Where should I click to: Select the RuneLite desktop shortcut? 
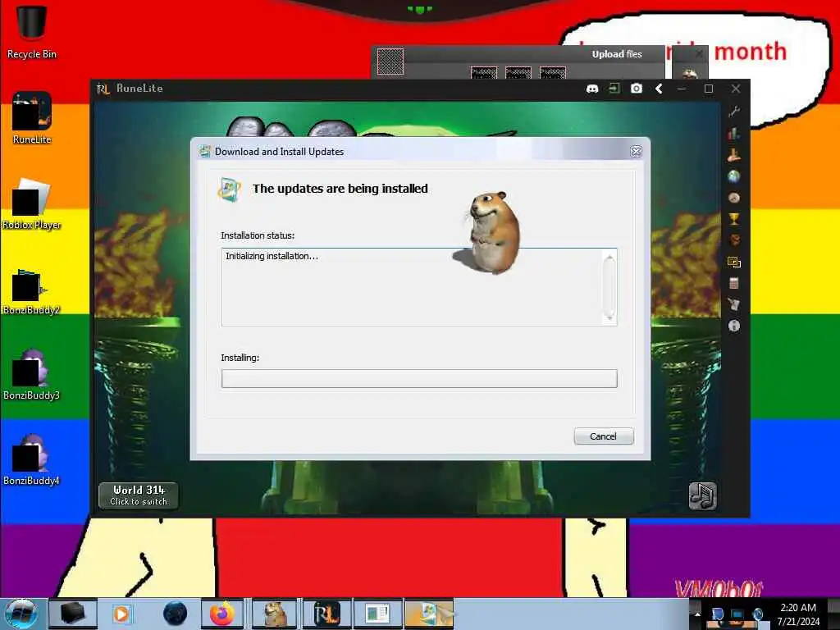click(x=32, y=118)
